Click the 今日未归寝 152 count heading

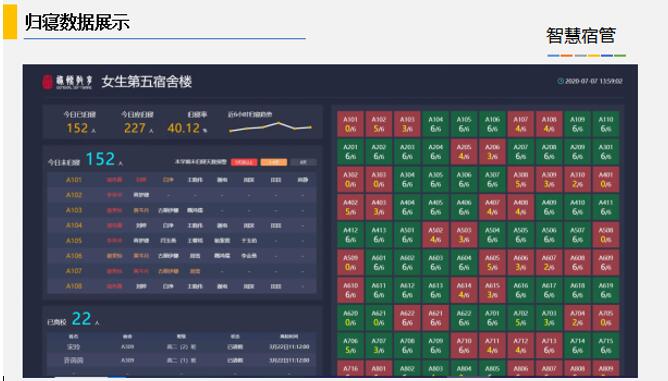point(85,159)
